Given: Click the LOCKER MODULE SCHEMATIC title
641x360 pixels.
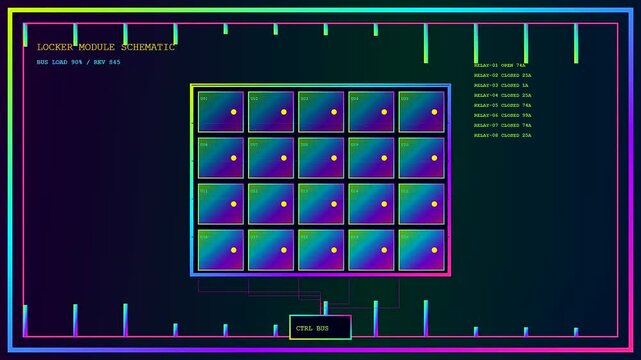Looking at the screenshot, I should click(x=106, y=47).
